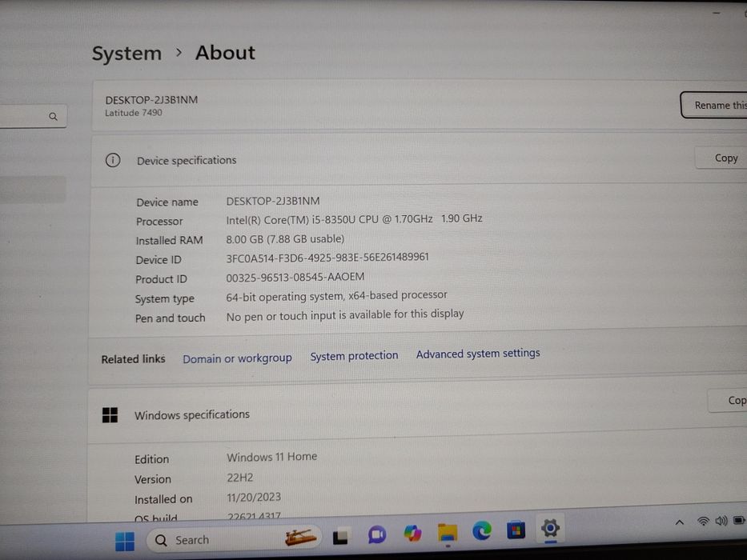The image size is (747, 560).
Task: Click the Processor label
Action: 159,222
